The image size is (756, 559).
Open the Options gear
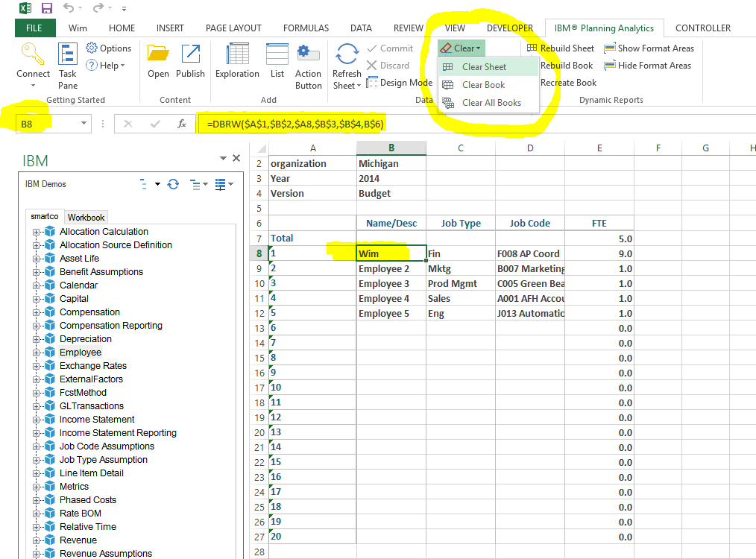coord(109,48)
